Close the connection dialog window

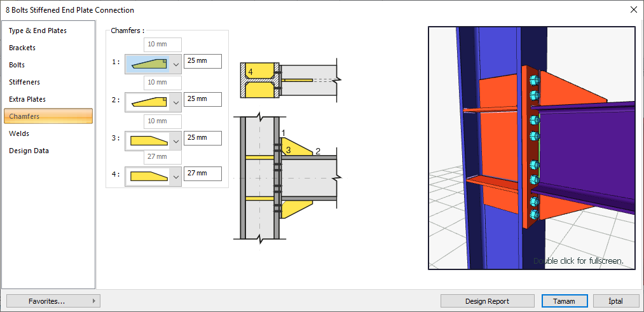point(633,10)
